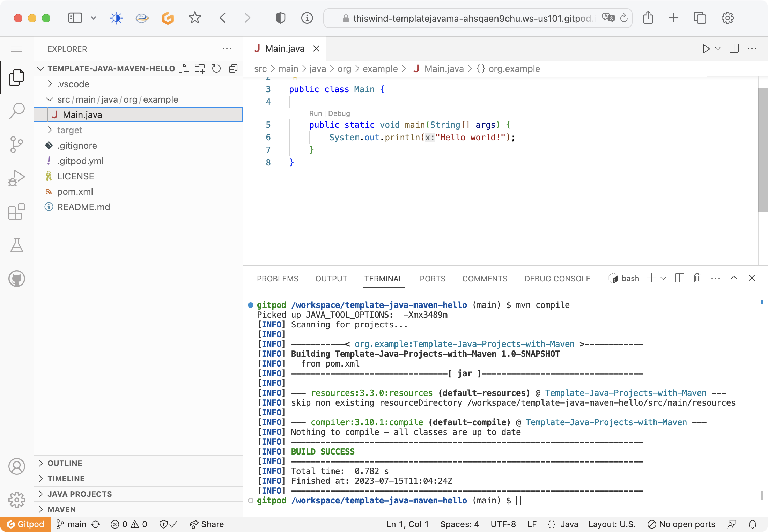
Task: Click the New File icon in Explorer
Action: pos(183,68)
